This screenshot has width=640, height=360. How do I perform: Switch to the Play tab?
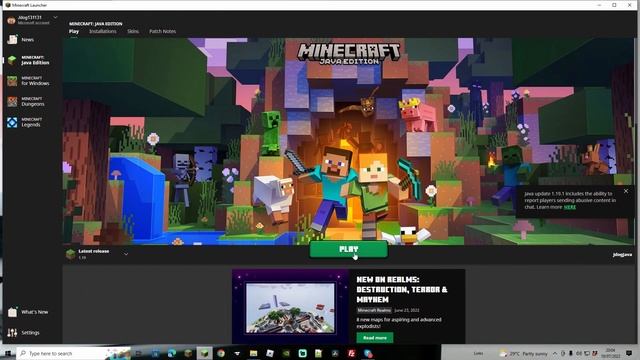pyautogui.click(x=74, y=31)
